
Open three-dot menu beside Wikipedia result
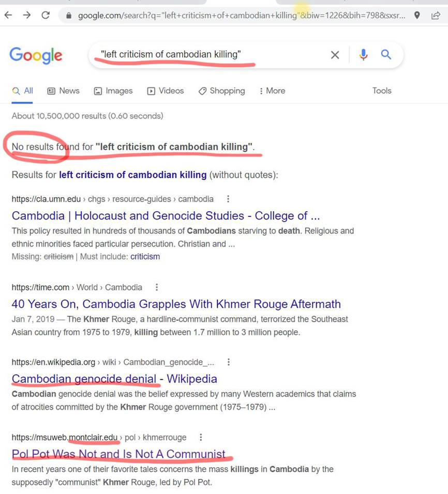[229, 362]
